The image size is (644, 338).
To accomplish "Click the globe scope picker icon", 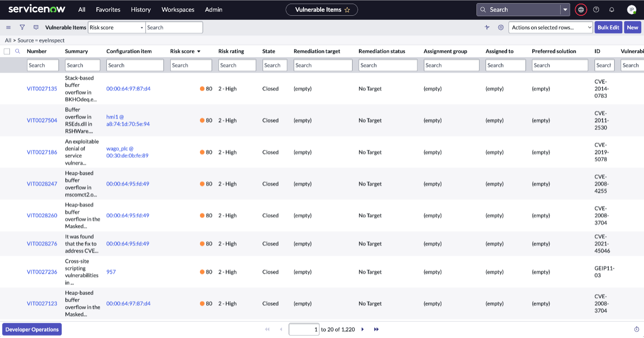I will coord(581,9).
